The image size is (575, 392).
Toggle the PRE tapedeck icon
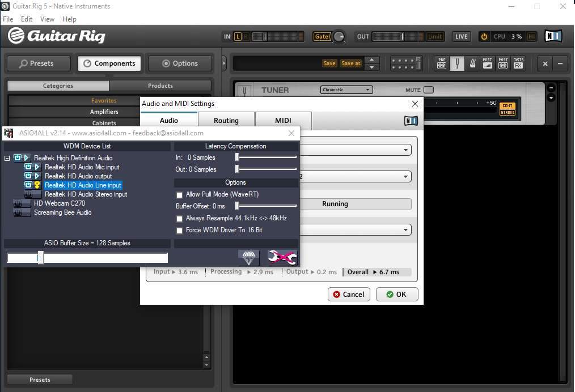(442, 63)
